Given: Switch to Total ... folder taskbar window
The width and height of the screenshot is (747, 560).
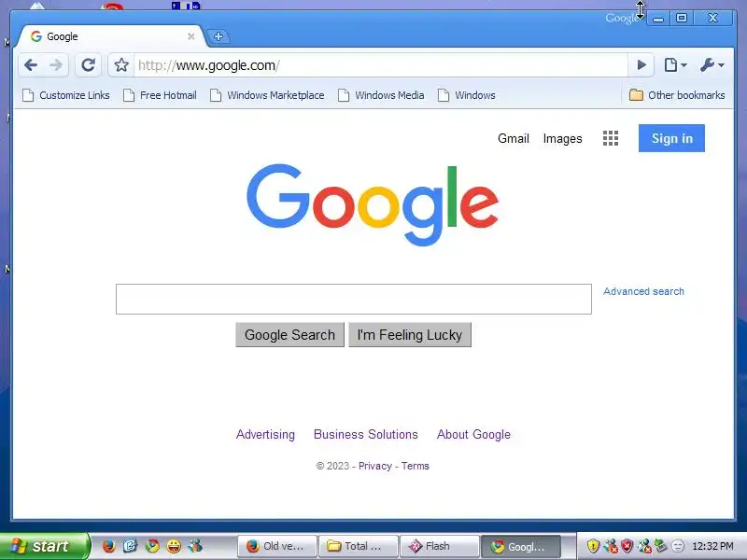Looking at the screenshot, I should coord(358,546).
